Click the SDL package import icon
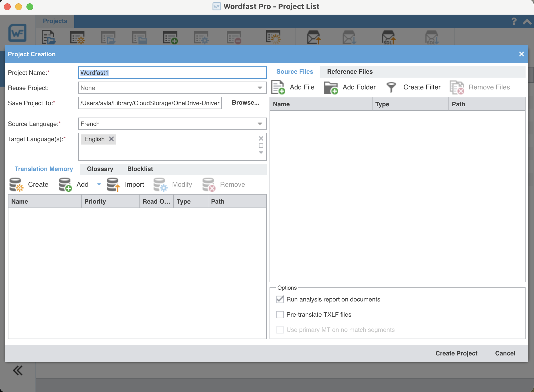Screen dimensions: 534x392 click(432, 38)
